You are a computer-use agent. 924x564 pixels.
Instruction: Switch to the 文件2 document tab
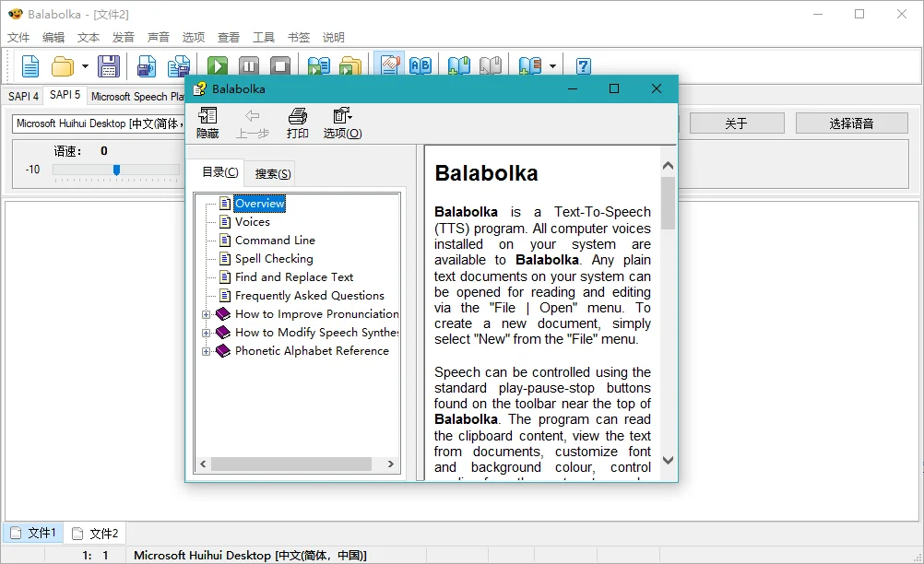coord(95,534)
